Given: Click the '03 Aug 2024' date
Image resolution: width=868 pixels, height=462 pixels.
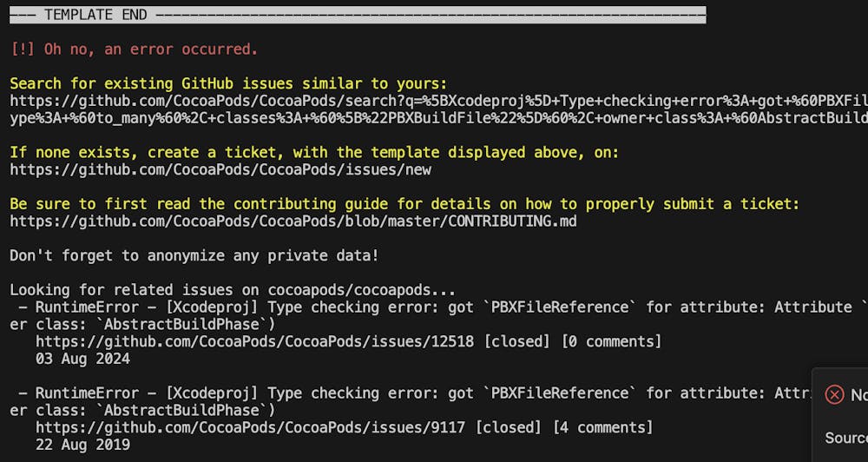Looking at the screenshot, I should (x=82, y=359).
